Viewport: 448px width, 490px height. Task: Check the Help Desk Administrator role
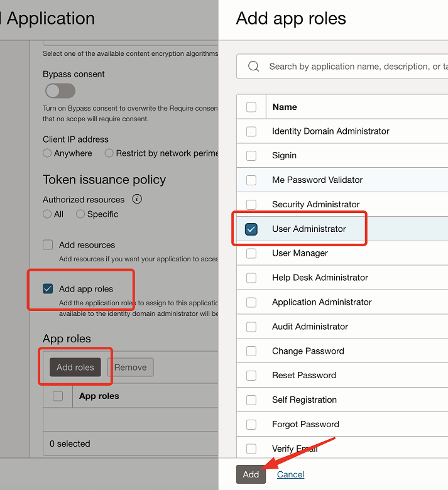pos(251,278)
